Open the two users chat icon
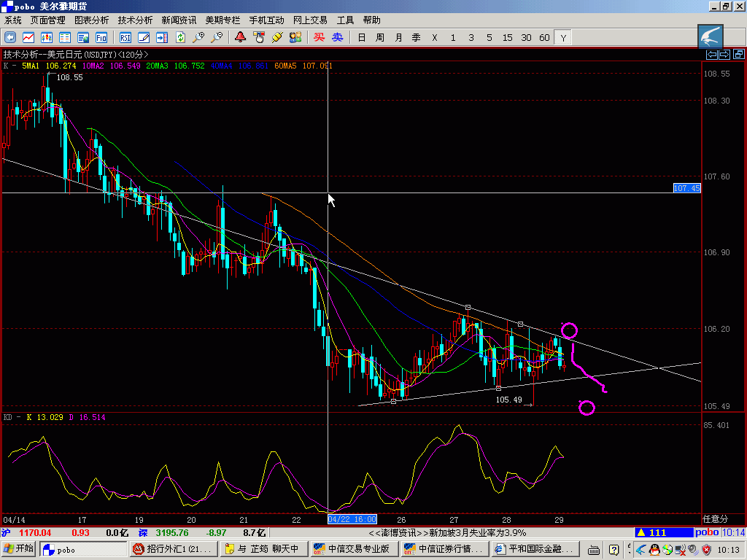747x560 pixels. click(295, 38)
